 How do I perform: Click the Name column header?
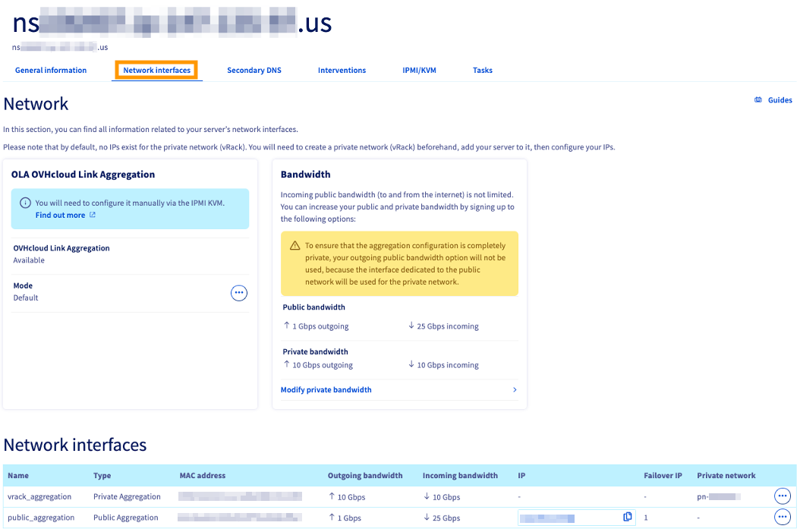pyautogui.click(x=18, y=475)
